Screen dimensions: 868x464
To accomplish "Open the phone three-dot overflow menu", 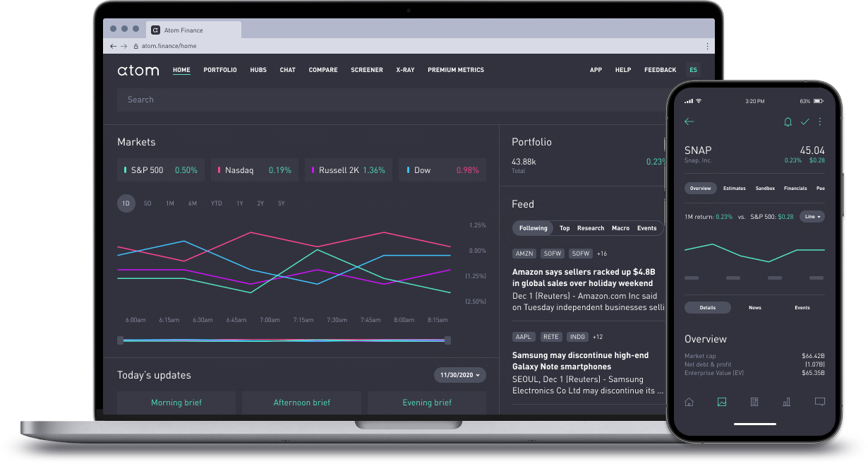I will (x=819, y=122).
